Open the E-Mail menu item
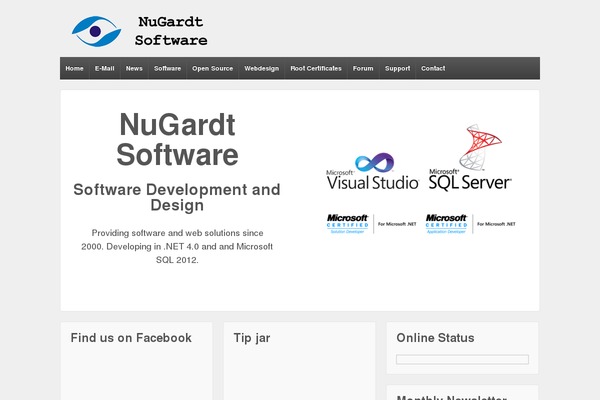 pos(104,69)
